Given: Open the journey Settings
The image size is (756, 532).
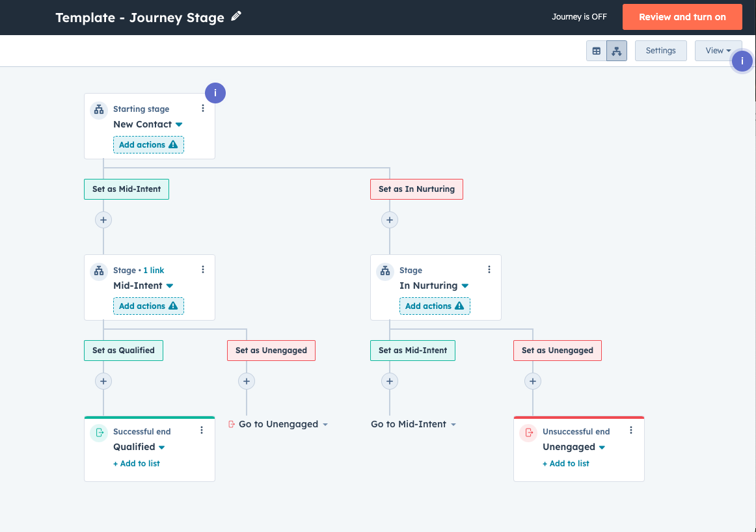Looking at the screenshot, I should click(x=660, y=50).
